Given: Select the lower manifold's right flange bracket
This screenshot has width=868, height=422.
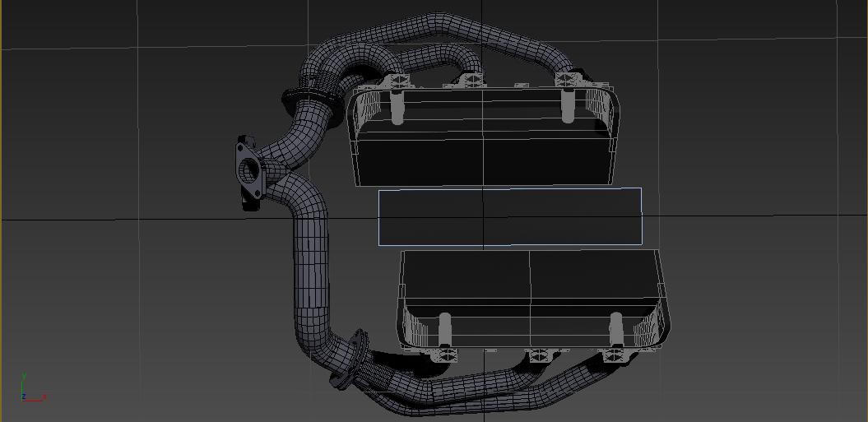Looking at the screenshot, I should point(614,355).
